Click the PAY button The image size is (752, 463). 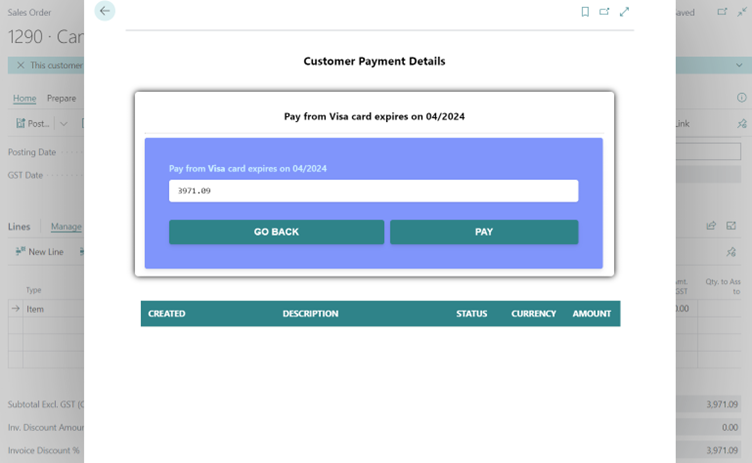(x=484, y=232)
